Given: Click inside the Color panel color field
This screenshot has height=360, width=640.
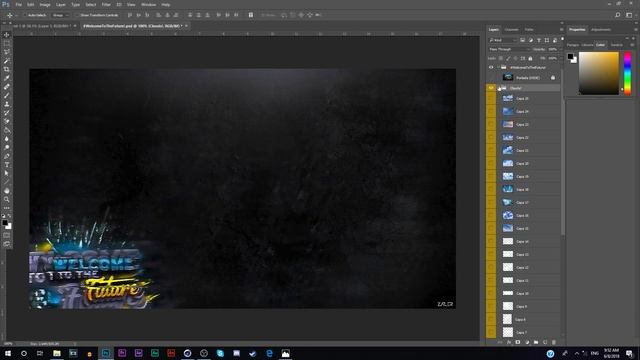Looking at the screenshot, I should click(x=599, y=73).
